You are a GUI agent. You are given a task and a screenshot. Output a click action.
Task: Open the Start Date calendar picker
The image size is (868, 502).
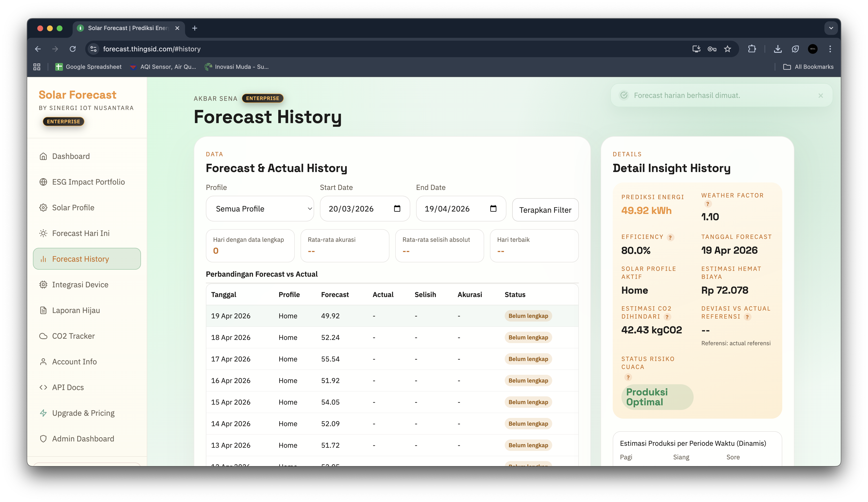397,208
